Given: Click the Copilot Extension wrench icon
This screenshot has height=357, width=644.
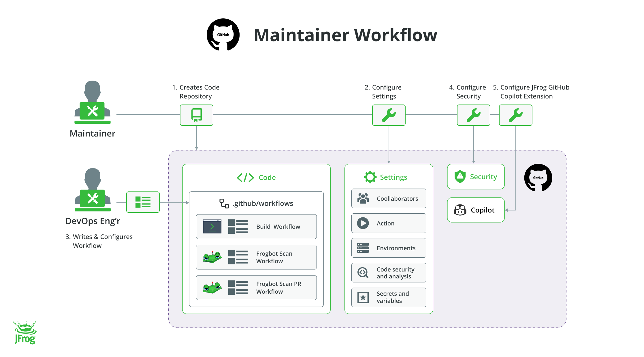Looking at the screenshot, I should pos(515,115).
